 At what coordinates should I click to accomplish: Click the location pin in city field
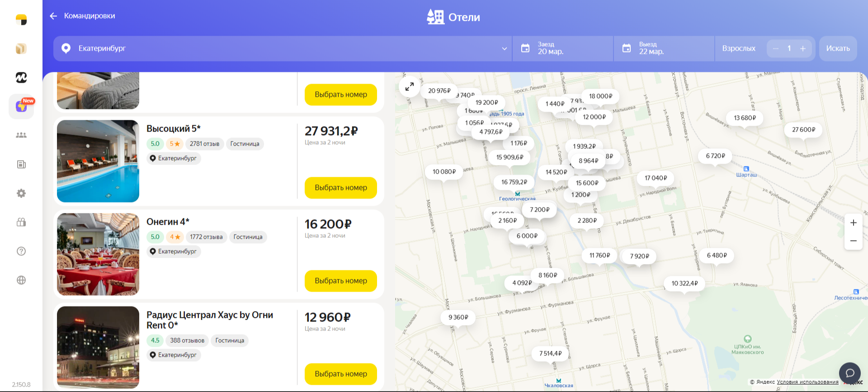[x=66, y=48]
